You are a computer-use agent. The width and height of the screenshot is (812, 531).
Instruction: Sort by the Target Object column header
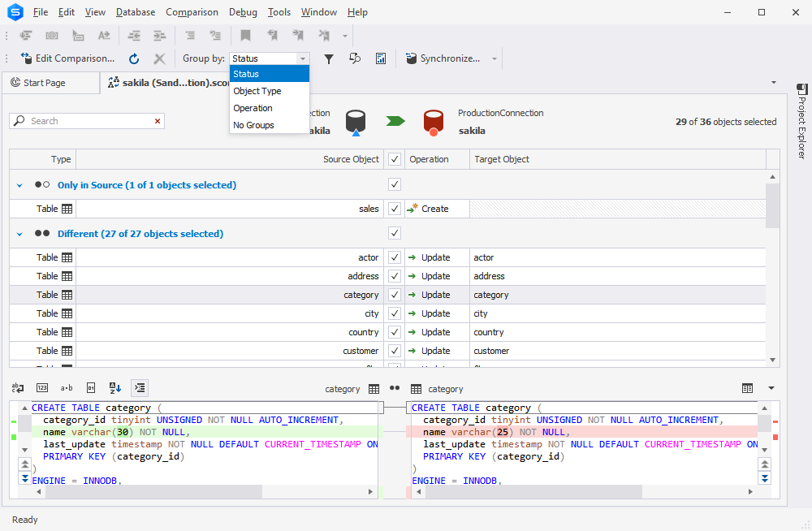point(618,159)
